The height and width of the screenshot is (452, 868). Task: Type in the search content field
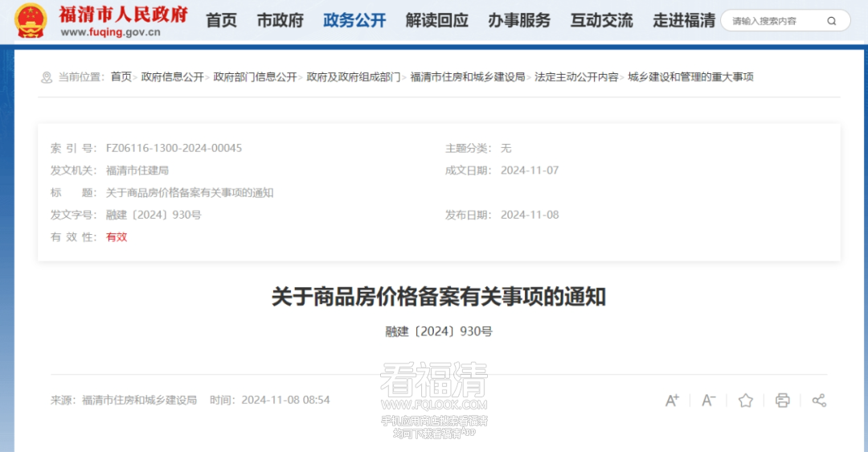tap(772, 21)
